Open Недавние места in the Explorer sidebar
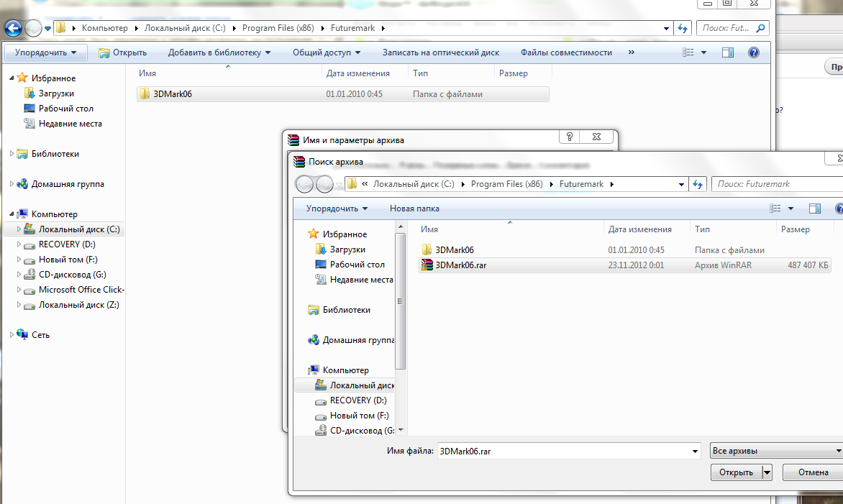The height and width of the screenshot is (504, 843). (x=70, y=124)
